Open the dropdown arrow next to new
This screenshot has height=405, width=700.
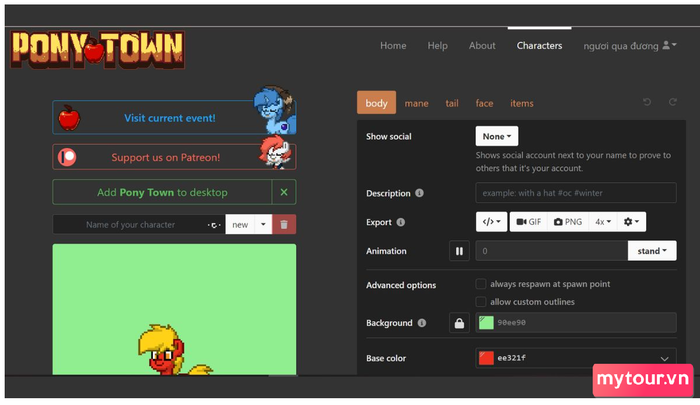pyautogui.click(x=263, y=225)
